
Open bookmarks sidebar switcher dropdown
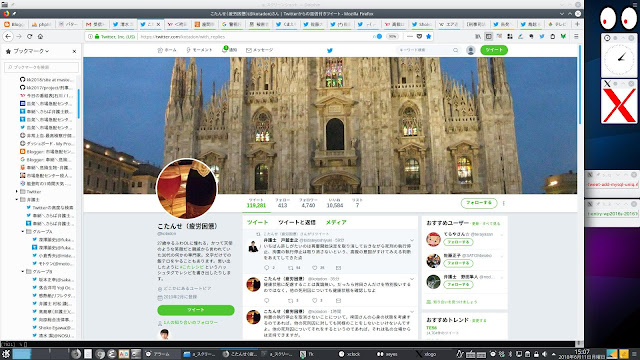click(31, 51)
